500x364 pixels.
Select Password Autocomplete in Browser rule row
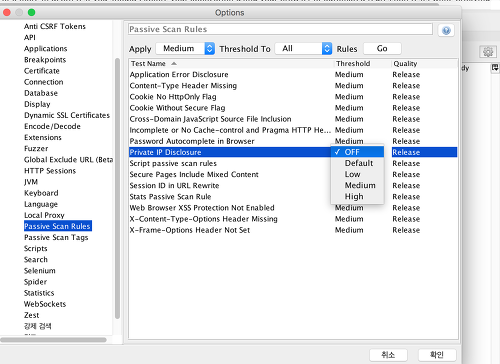(x=293, y=141)
